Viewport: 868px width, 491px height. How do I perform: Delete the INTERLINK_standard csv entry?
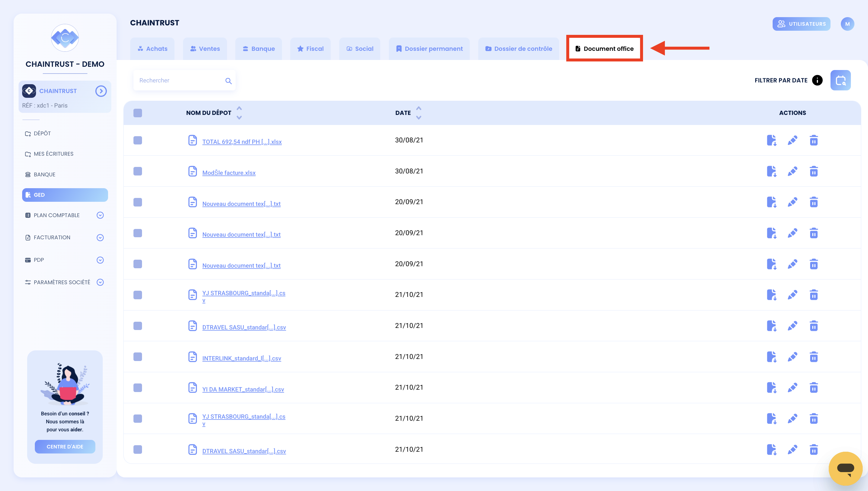point(814,357)
